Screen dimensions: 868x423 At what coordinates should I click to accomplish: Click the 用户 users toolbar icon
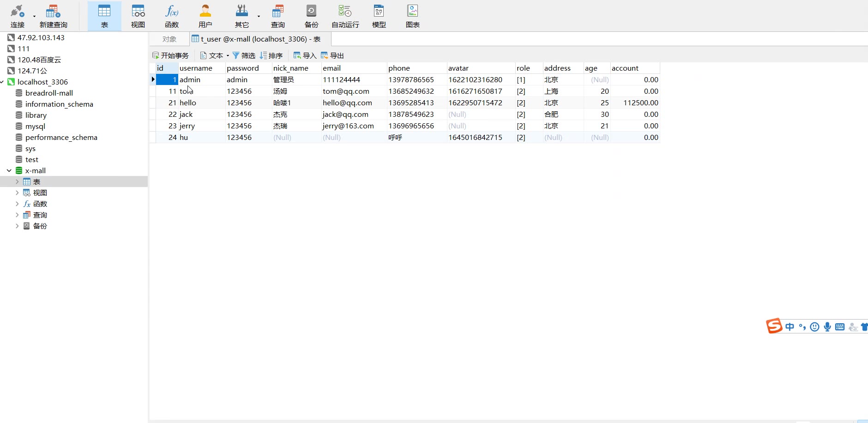205,16
